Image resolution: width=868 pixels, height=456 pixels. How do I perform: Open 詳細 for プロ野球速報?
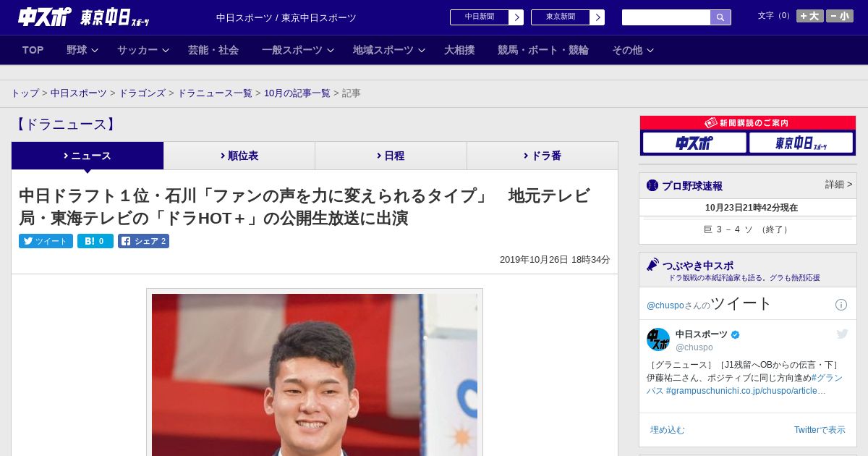(x=838, y=185)
